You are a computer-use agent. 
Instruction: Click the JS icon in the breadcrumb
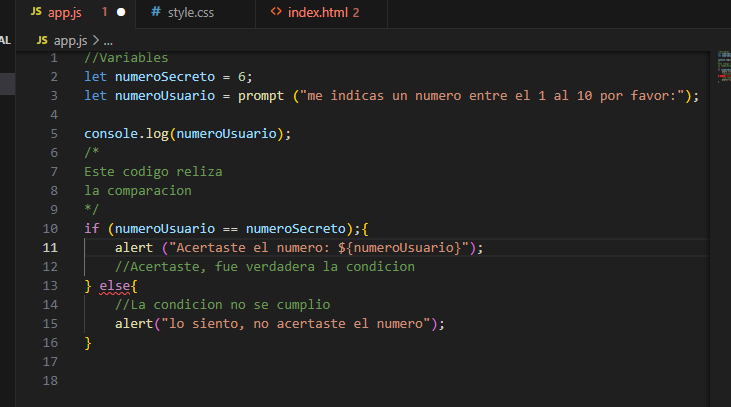(42, 41)
